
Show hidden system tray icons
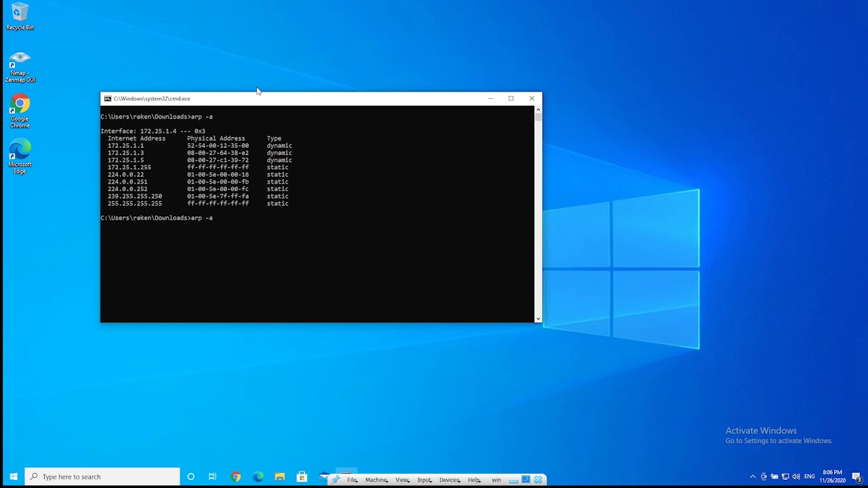click(x=753, y=476)
